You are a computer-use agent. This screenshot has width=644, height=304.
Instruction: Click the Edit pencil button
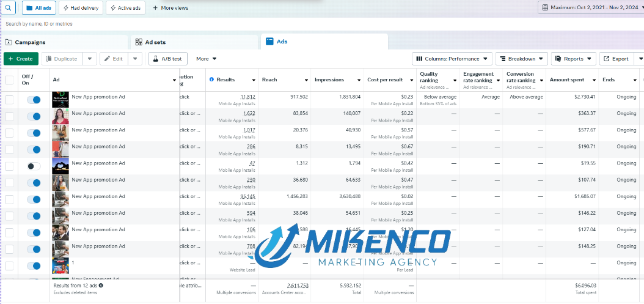click(114, 59)
